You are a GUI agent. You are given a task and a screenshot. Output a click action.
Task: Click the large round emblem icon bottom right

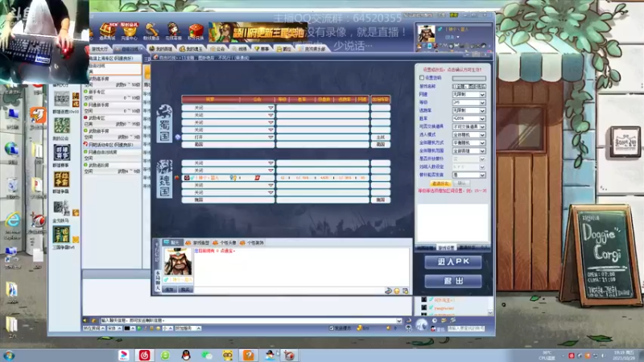point(421,325)
